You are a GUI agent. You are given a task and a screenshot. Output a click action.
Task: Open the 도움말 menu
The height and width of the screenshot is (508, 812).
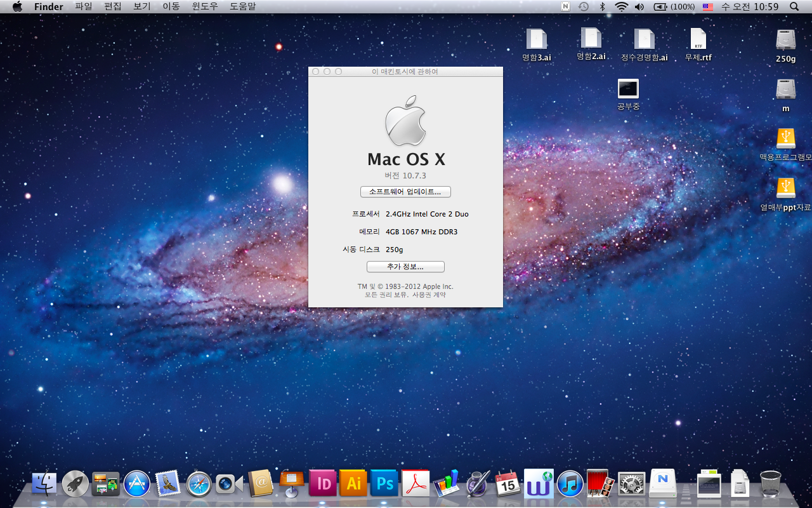pyautogui.click(x=243, y=6)
